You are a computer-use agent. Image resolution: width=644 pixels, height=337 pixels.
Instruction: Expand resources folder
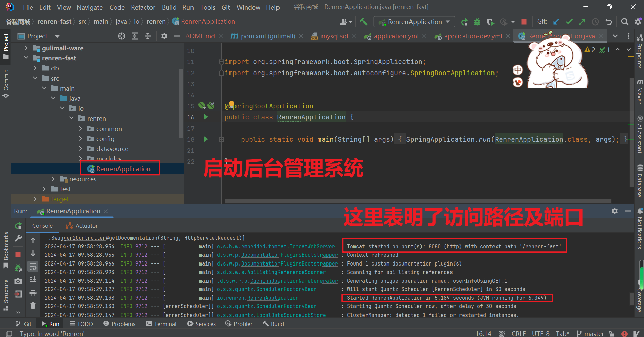coord(53,179)
